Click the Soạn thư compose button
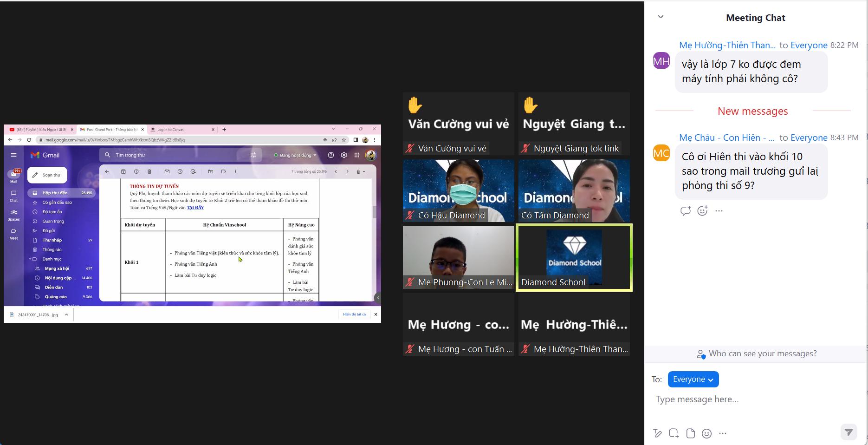868x445 pixels. pos(47,175)
